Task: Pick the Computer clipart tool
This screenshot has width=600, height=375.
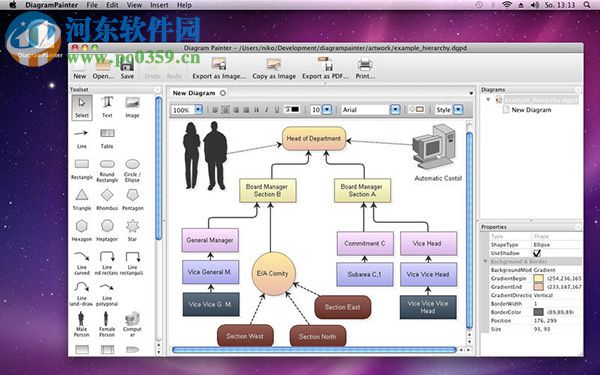Action: [x=132, y=324]
